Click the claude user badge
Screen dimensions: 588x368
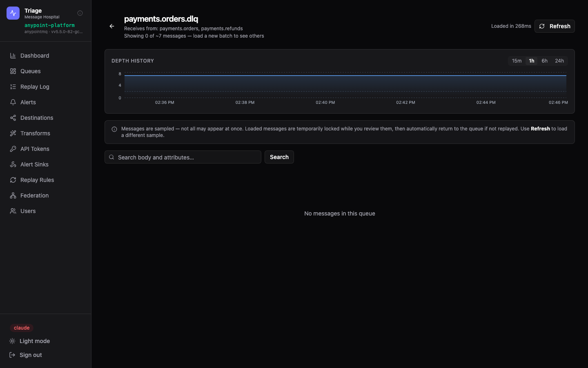click(x=22, y=328)
